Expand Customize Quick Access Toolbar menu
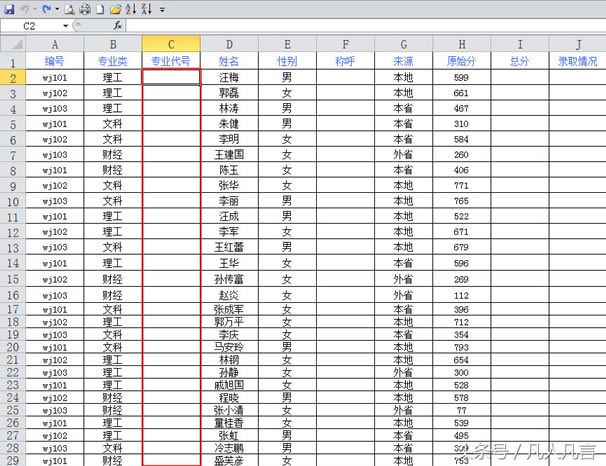This screenshot has height=466, width=606. [162, 10]
